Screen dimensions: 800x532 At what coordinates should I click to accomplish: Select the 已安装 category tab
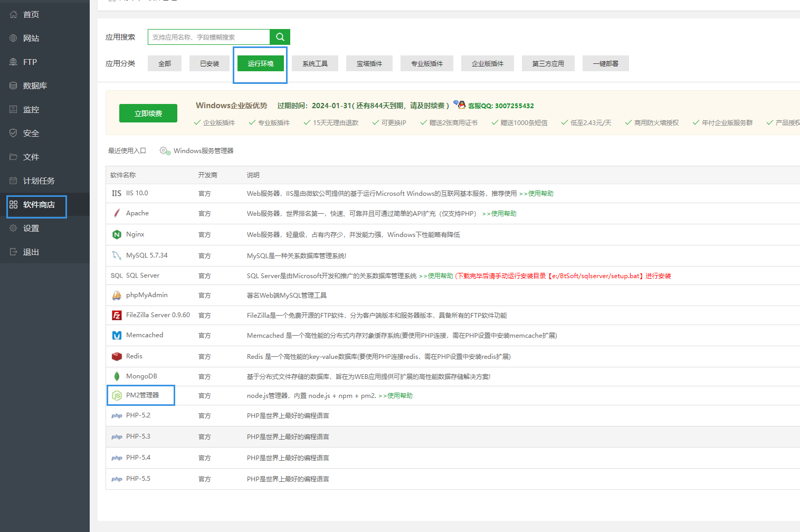pos(209,63)
